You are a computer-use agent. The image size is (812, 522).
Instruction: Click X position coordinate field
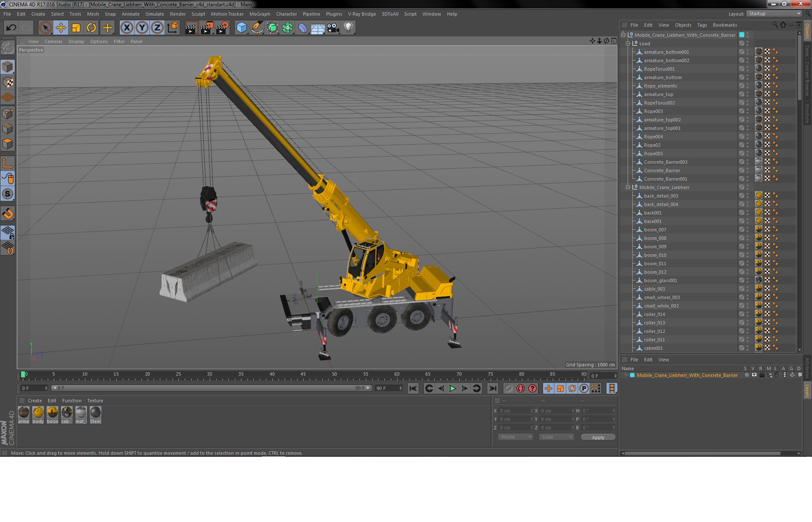[x=516, y=411]
